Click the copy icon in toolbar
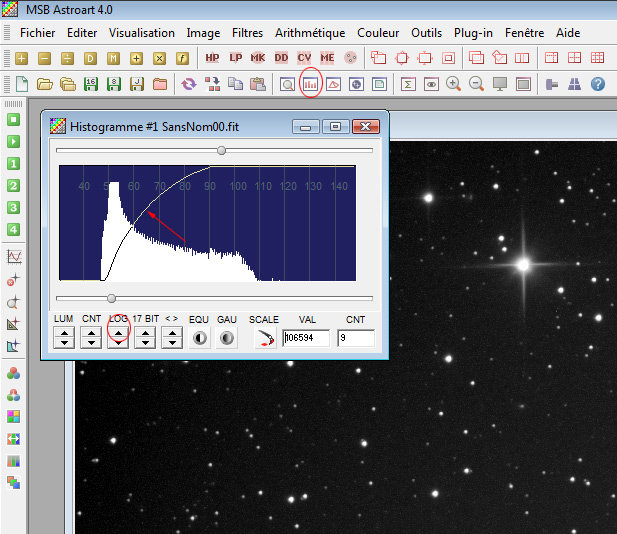Screen dimensions: 617x534 pyautogui.click(x=235, y=84)
